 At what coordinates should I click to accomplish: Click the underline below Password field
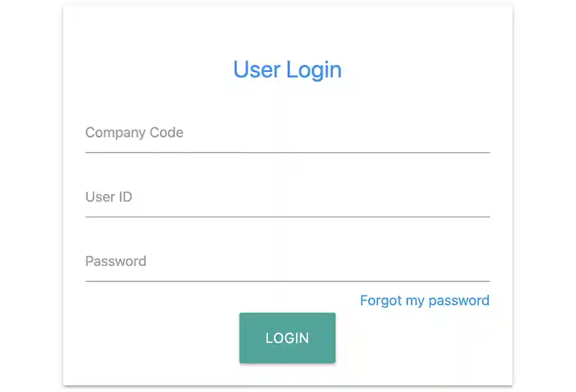coord(287,281)
